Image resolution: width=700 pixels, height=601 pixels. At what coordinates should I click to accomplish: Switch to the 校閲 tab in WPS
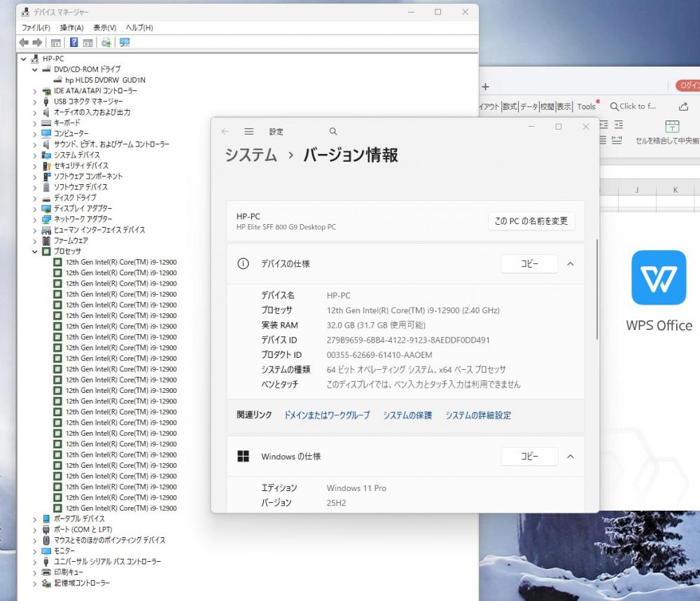click(x=547, y=106)
